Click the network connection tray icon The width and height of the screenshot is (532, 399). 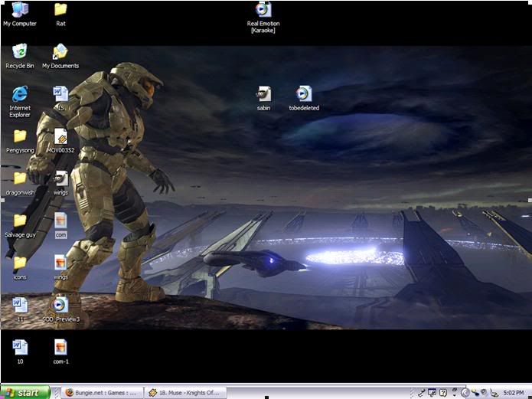[x=475, y=393]
